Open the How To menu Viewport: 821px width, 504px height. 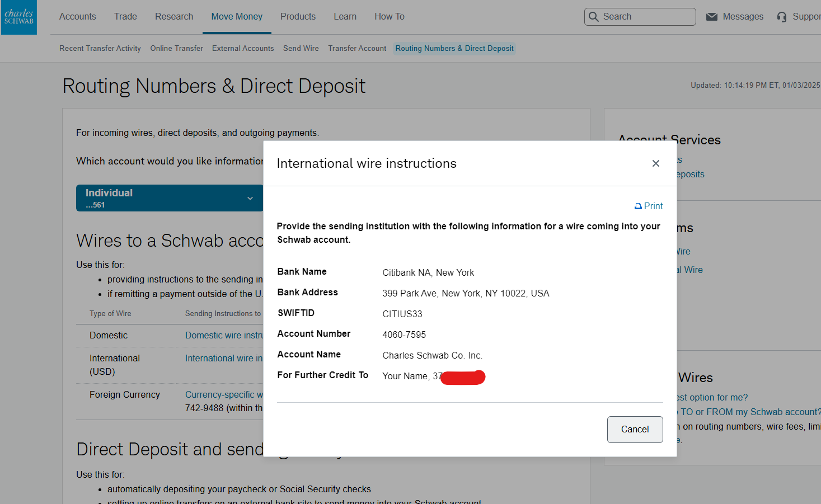(390, 17)
